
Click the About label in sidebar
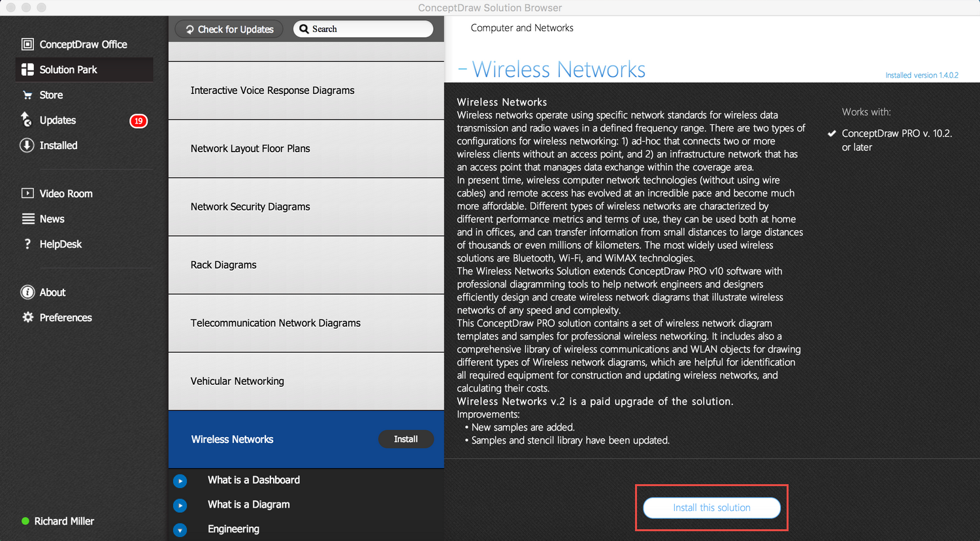[52, 292]
